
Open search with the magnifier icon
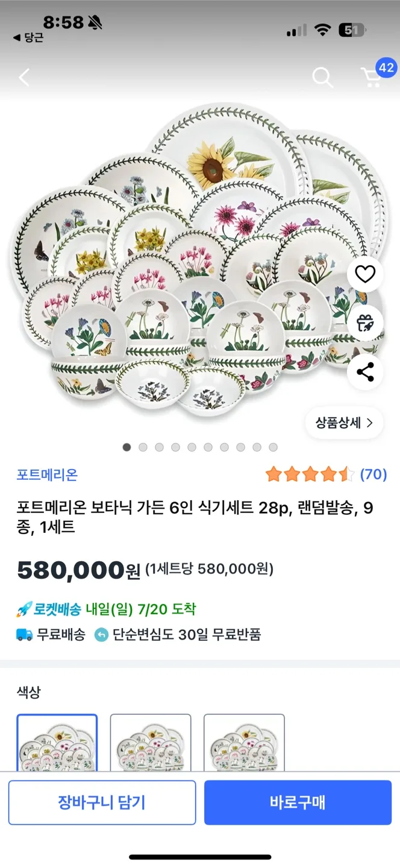tap(322, 77)
